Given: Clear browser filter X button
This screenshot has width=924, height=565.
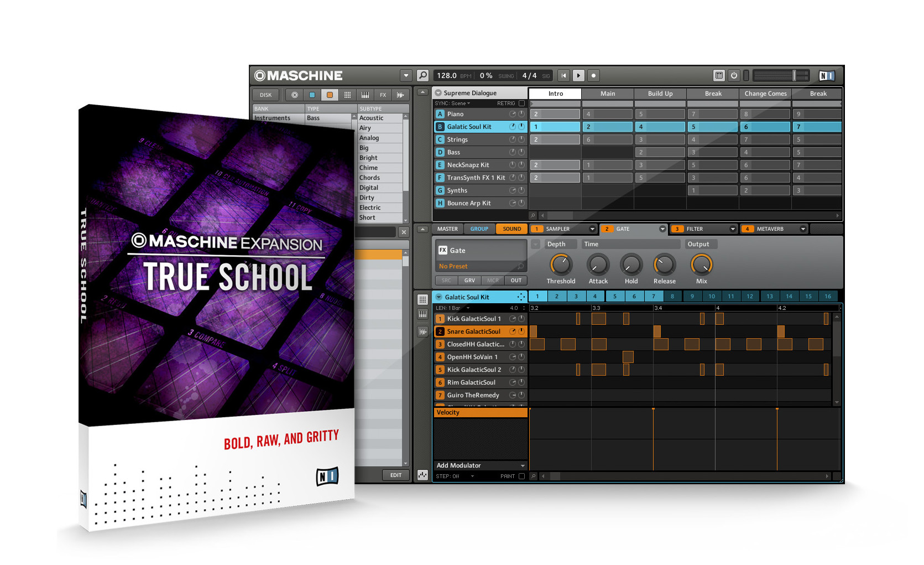Looking at the screenshot, I should click(x=404, y=232).
